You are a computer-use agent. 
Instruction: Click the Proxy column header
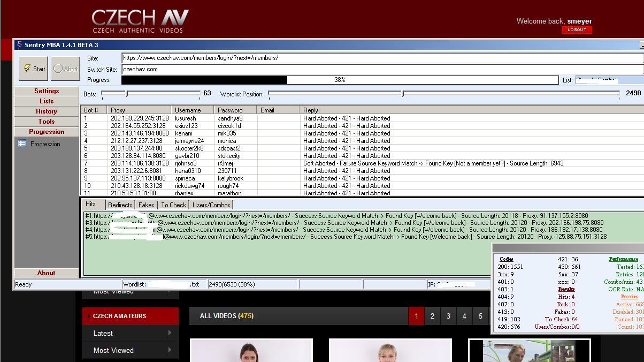(139, 110)
